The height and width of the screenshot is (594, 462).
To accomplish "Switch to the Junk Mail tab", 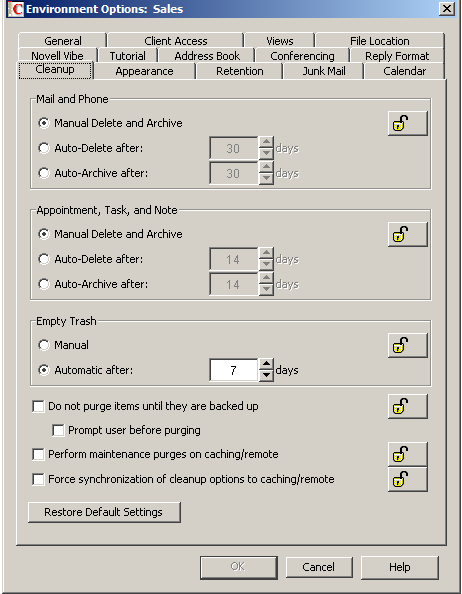I will coord(324,71).
